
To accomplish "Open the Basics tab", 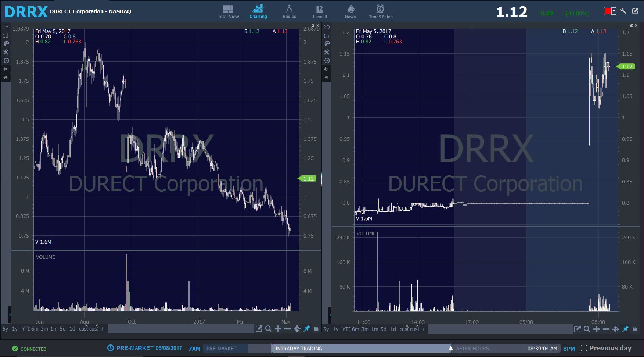I will tap(289, 11).
